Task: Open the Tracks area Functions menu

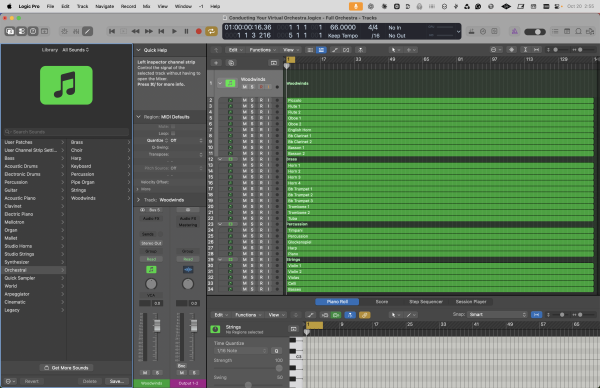Action: point(262,50)
